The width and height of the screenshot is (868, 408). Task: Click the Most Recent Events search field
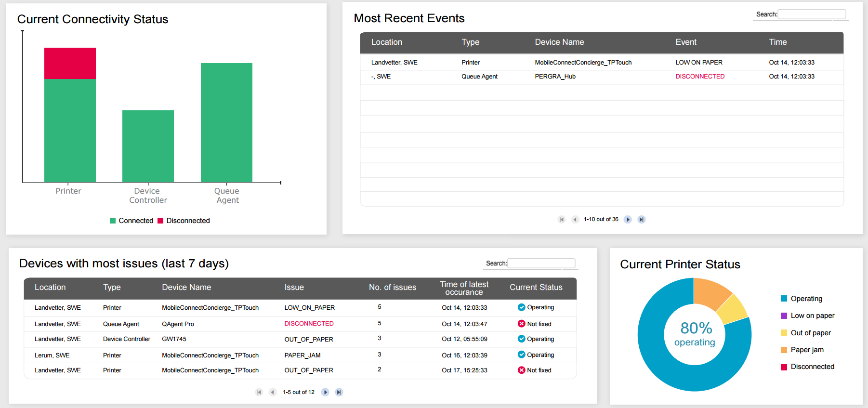click(x=812, y=14)
